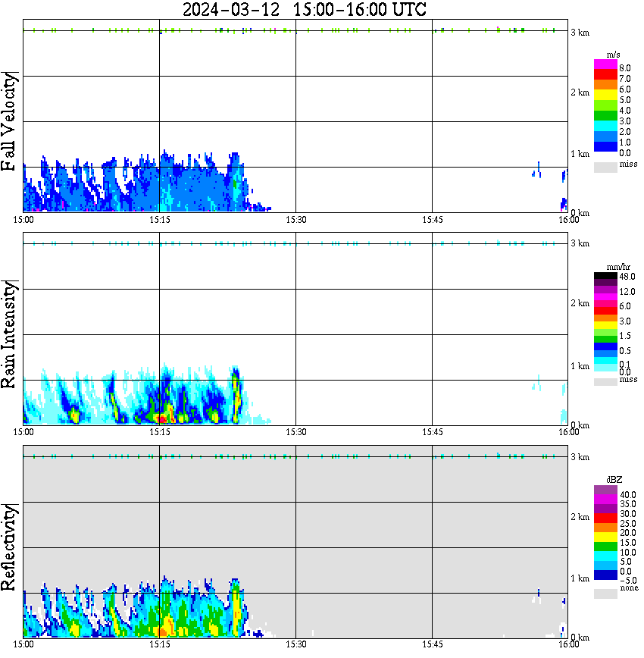Select the yellow 15.0 dBZ legend swatch
The image size is (644, 658).
[605, 537]
